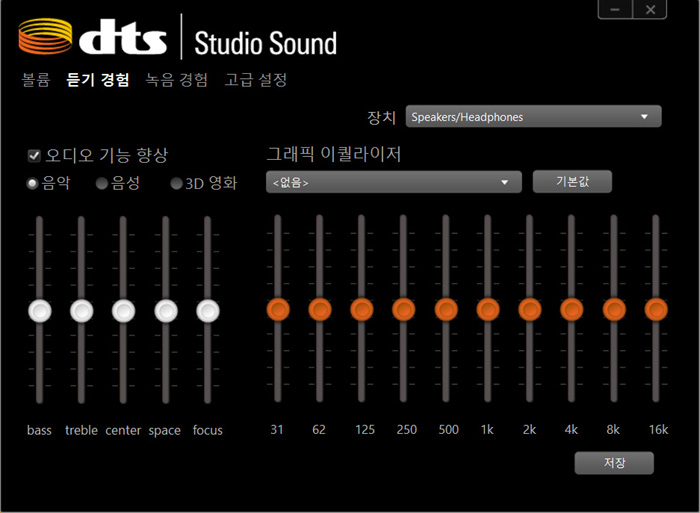The height and width of the screenshot is (513, 700).
Task: Select the 음성 radio button
Action: (102, 184)
